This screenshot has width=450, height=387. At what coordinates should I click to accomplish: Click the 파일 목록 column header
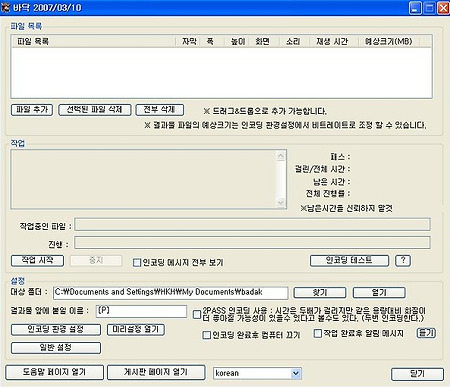click(x=93, y=41)
